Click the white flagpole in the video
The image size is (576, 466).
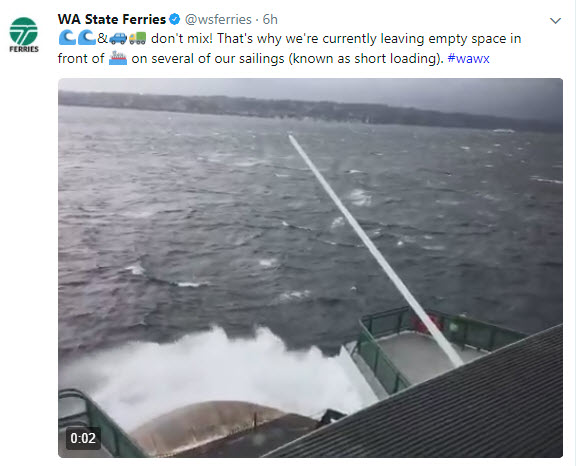coord(375,250)
